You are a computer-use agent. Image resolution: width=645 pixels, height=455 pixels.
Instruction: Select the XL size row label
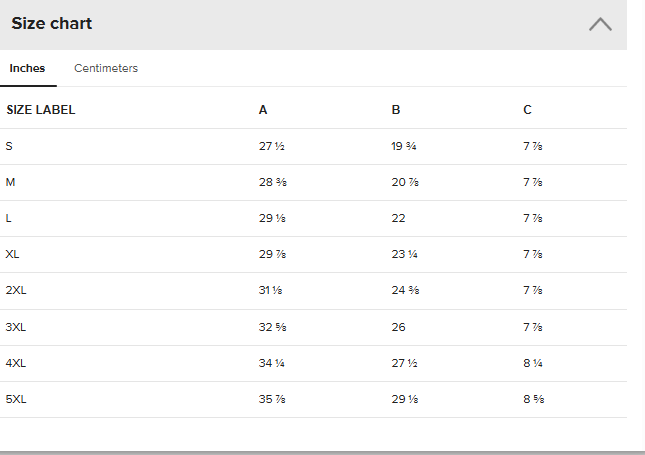pyautogui.click(x=12, y=254)
